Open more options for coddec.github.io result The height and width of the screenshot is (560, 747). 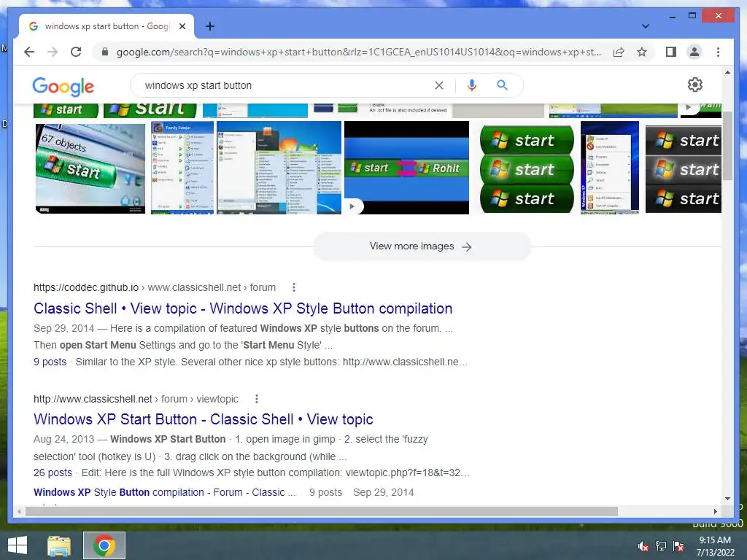point(294,287)
